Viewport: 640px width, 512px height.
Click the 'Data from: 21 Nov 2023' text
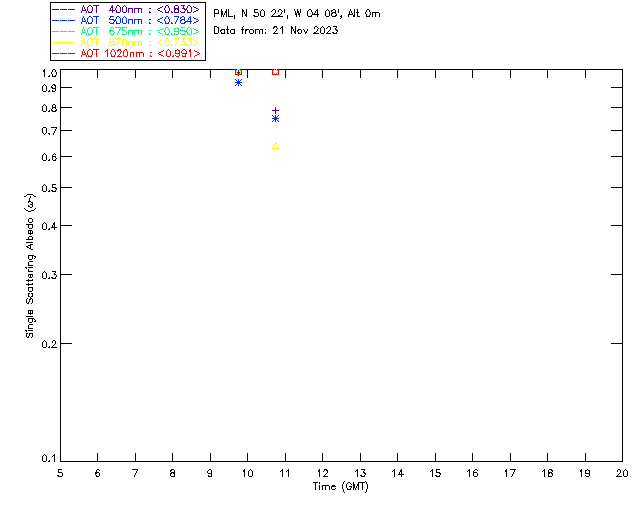[276, 30]
